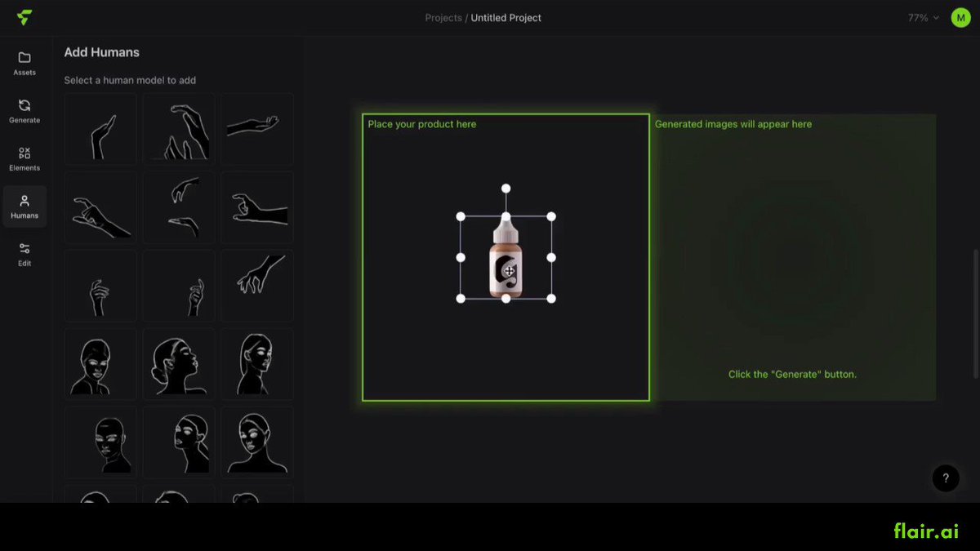The width and height of the screenshot is (980, 551).
Task: Click the top-left resize handle of the bottle
Action: tap(461, 216)
